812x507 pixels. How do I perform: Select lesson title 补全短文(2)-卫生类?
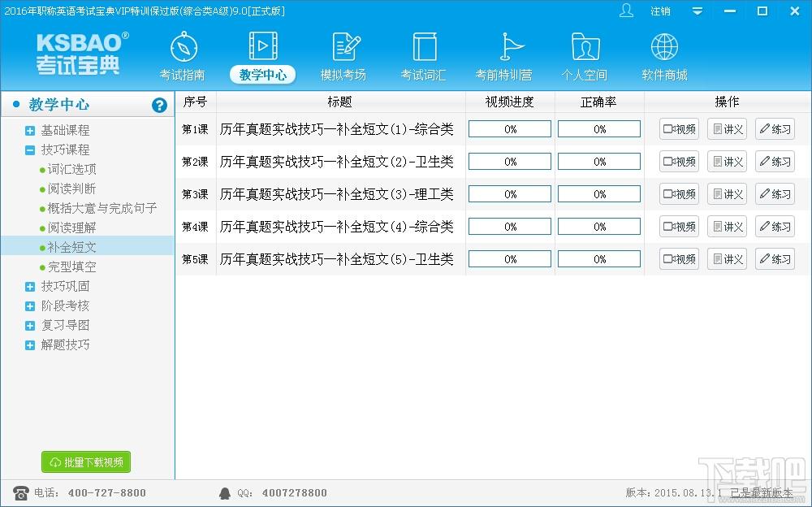(x=337, y=162)
